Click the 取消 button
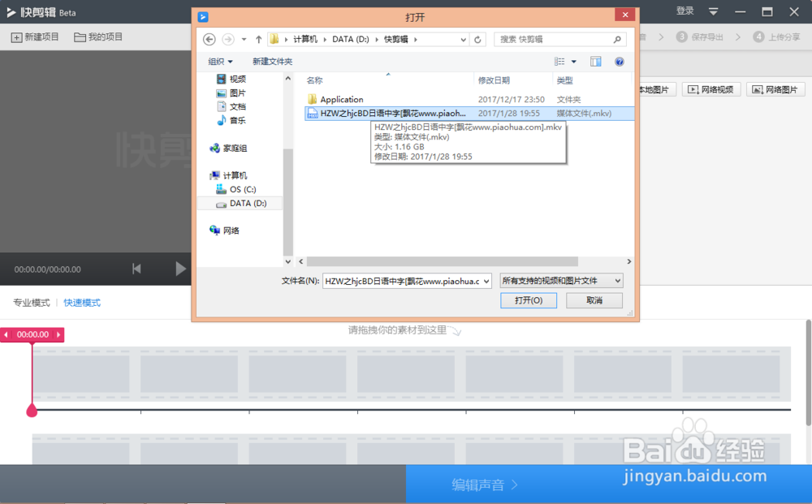This screenshot has width=812, height=504. click(594, 300)
